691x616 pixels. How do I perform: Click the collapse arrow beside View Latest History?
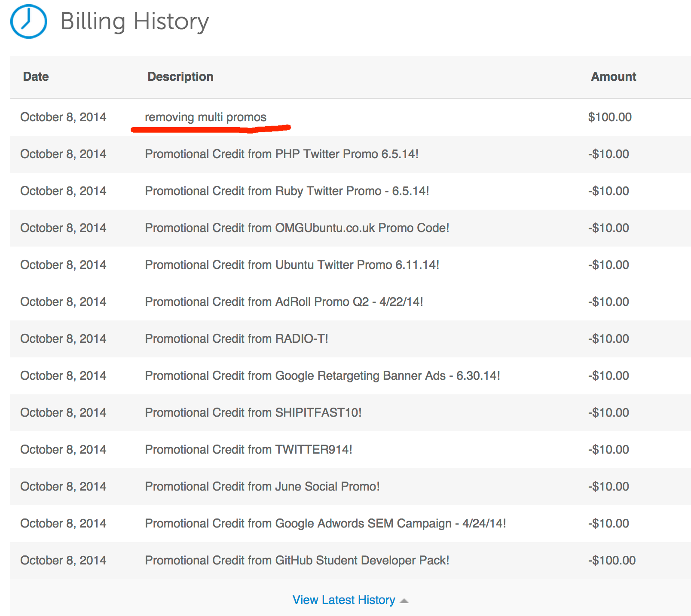click(x=404, y=601)
